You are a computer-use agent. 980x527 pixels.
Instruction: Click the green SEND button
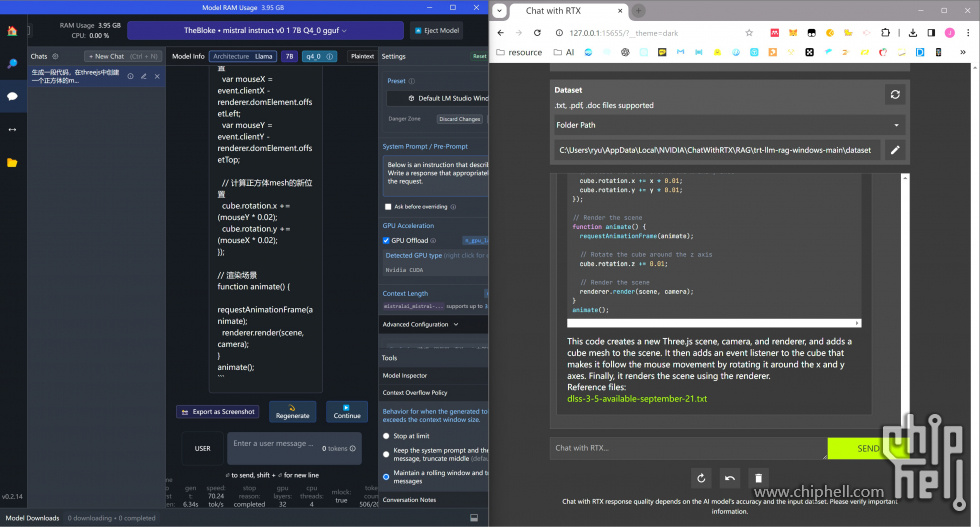868,448
